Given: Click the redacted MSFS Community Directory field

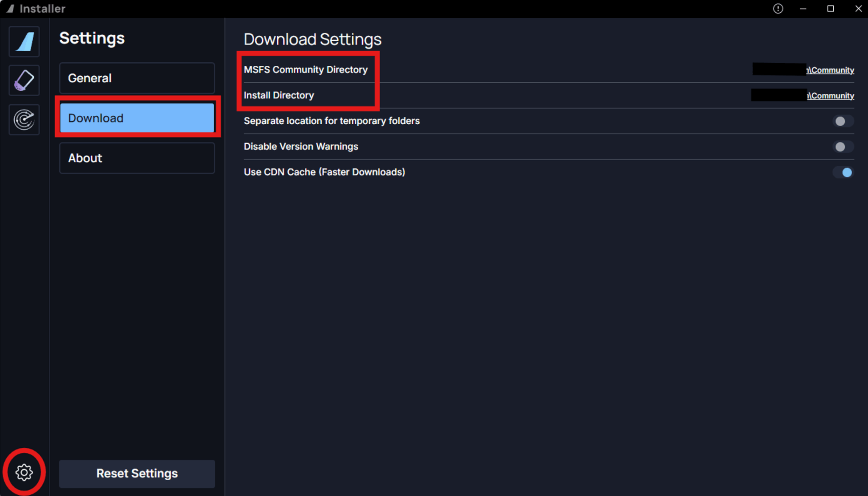Looking at the screenshot, I should (779, 69).
